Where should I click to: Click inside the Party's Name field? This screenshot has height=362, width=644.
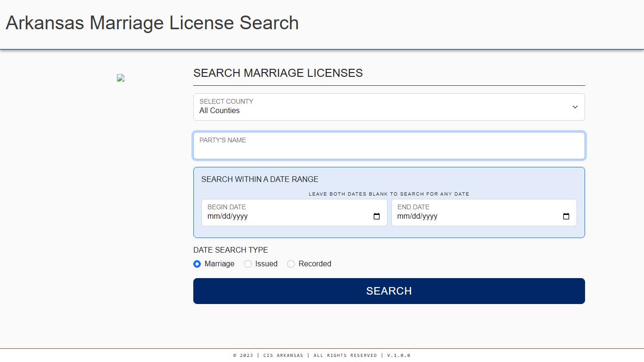point(389,146)
